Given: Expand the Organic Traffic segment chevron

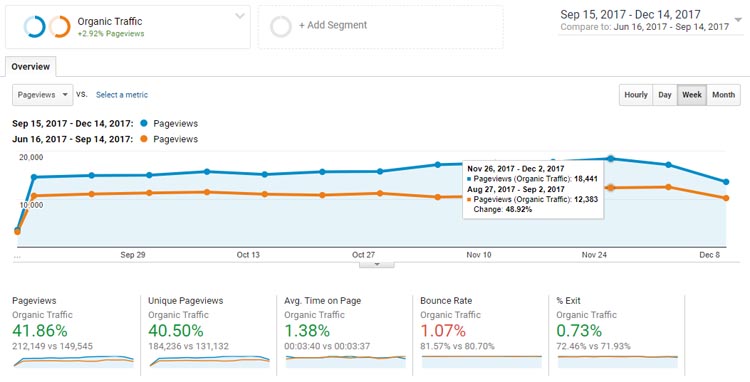Looking at the screenshot, I should (x=240, y=16).
